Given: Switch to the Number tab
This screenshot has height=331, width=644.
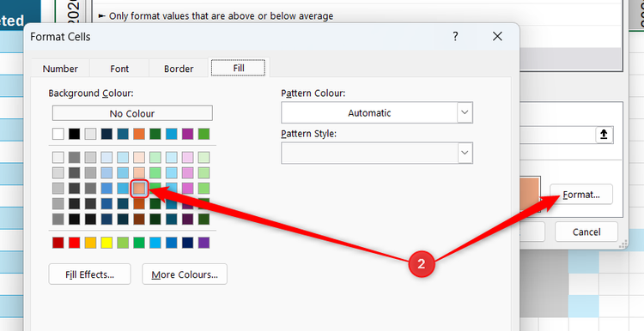Looking at the screenshot, I should (x=60, y=69).
